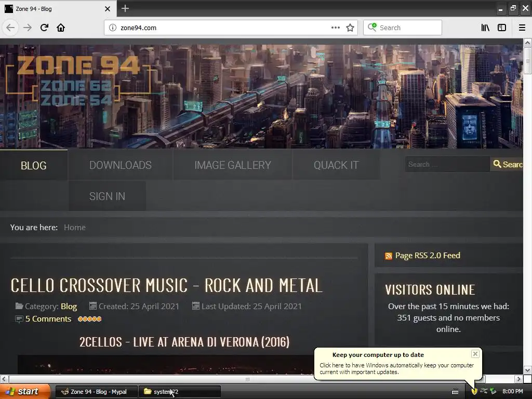Open the Cello Crossover Music article title
This screenshot has height=399, width=532.
pos(167,285)
